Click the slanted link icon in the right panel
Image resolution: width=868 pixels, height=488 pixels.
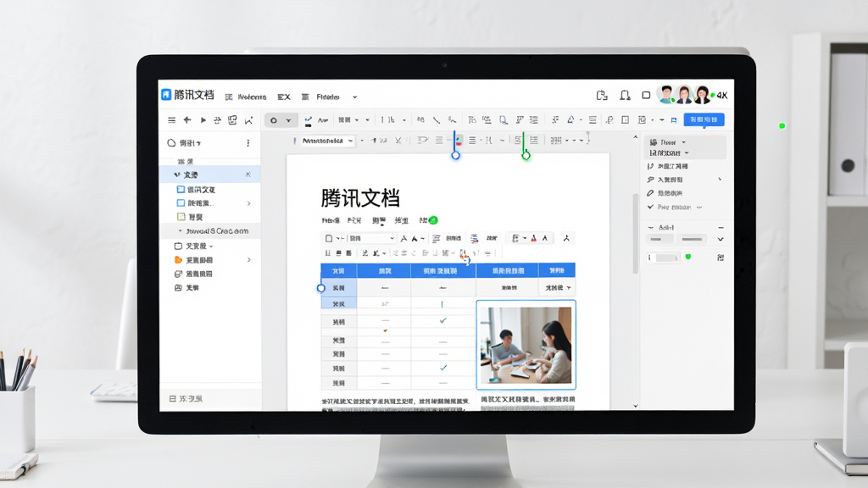pyautogui.click(x=650, y=193)
